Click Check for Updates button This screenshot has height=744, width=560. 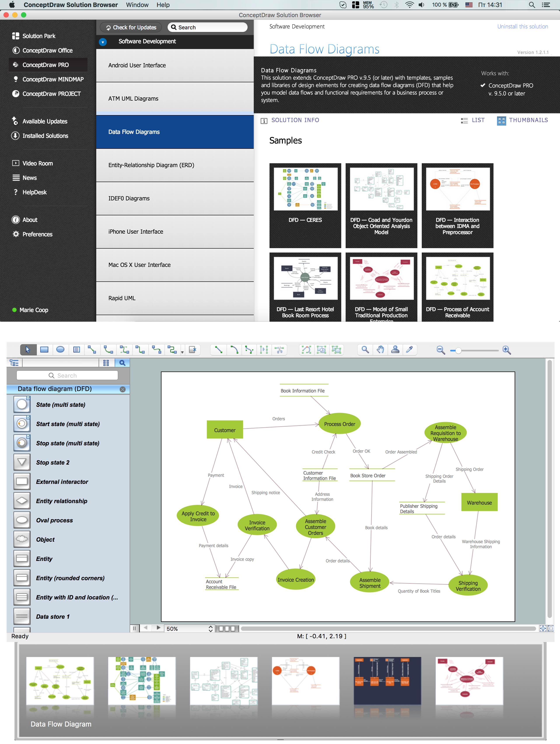coord(131,28)
